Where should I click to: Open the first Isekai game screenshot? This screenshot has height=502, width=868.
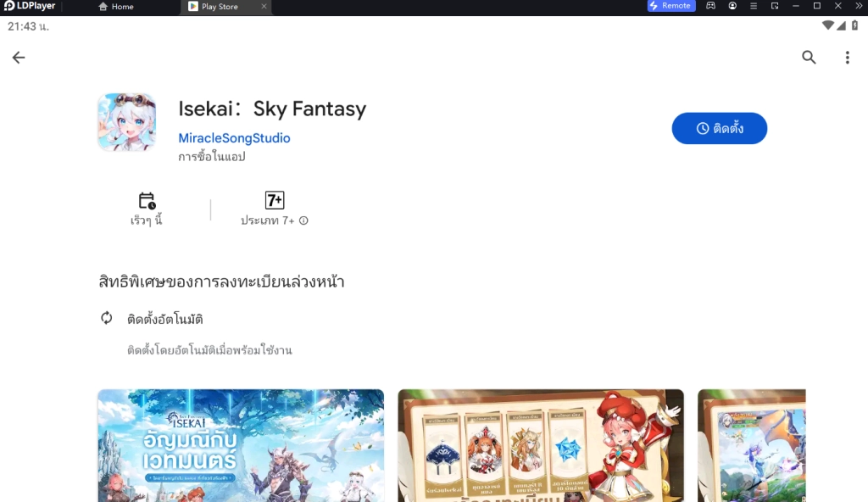click(240, 445)
